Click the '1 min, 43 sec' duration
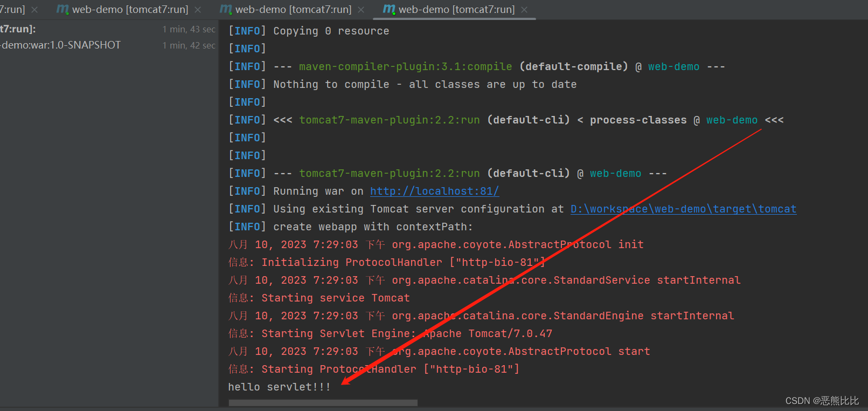The width and height of the screenshot is (868, 411). (x=189, y=29)
